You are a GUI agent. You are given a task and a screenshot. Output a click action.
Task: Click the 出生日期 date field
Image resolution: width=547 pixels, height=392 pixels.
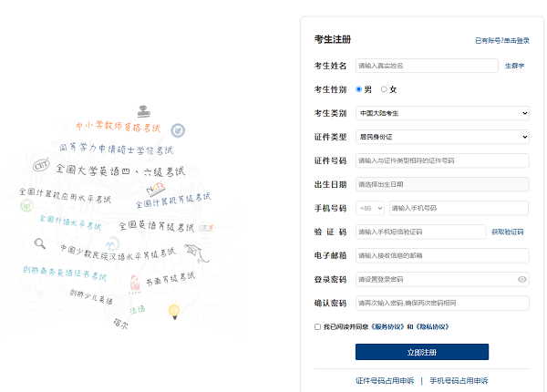click(x=442, y=184)
